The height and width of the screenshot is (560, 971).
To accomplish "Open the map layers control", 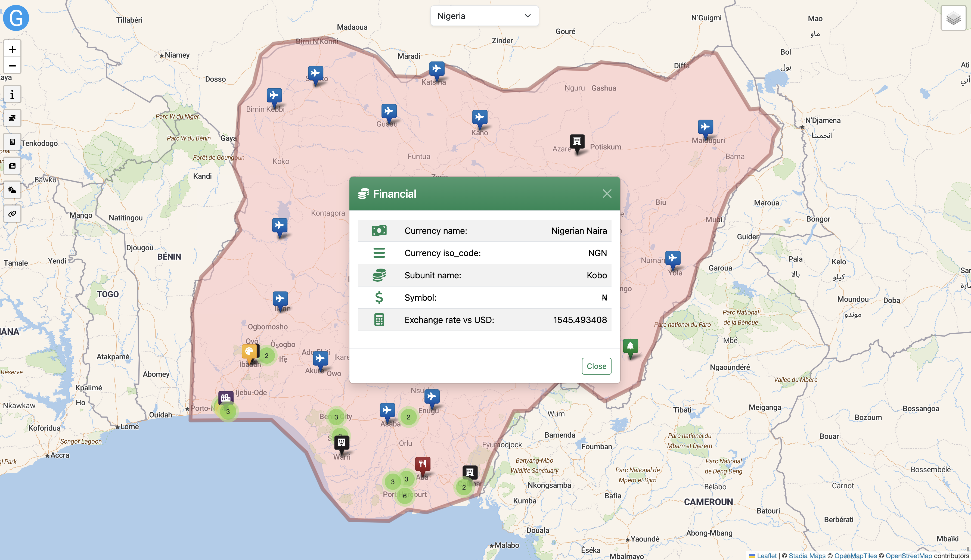I will click(x=953, y=18).
